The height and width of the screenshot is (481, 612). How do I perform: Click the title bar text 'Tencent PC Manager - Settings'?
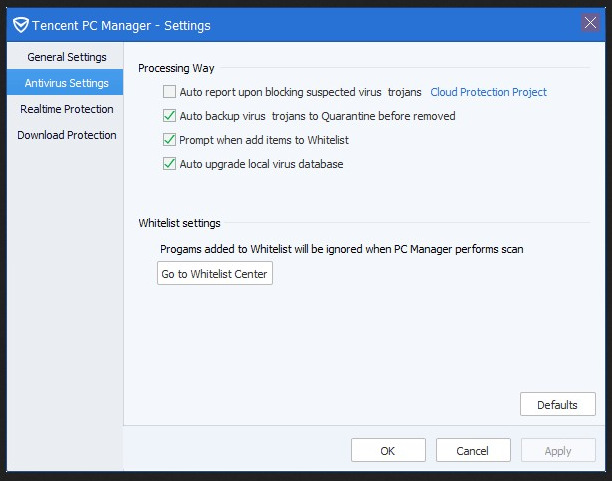point(121,26)
